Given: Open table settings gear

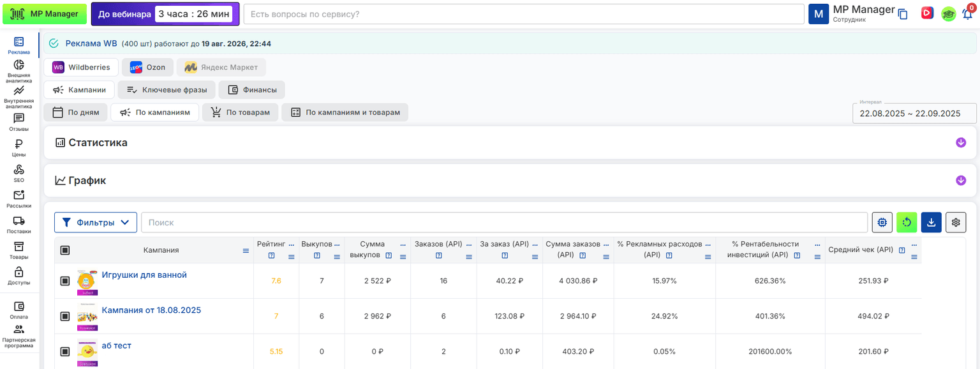Looking at the screenshot, I should 956,222.
